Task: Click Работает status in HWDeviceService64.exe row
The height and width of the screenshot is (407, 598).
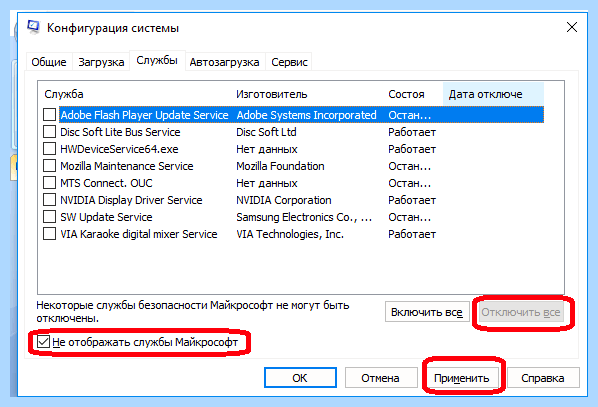Action: tap(412, 149)
